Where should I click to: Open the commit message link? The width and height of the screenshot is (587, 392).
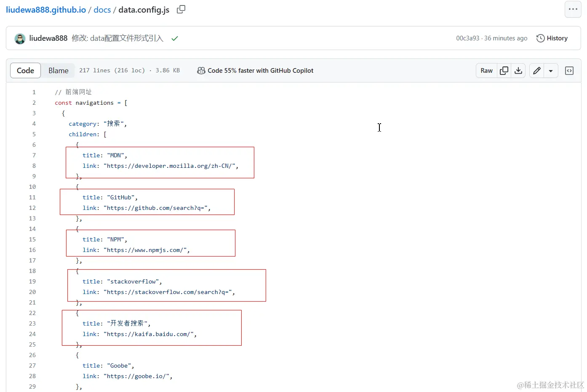coord(117,38)
